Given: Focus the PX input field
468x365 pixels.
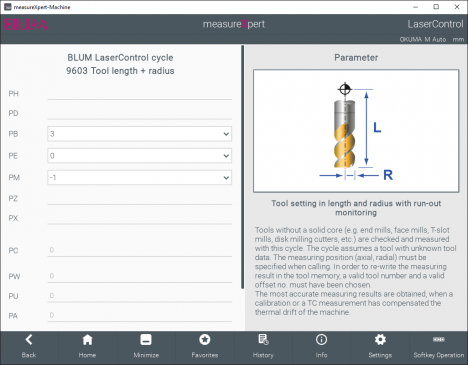Looking at the screenshot, I should pyautogui.click(x=139, y=218).
